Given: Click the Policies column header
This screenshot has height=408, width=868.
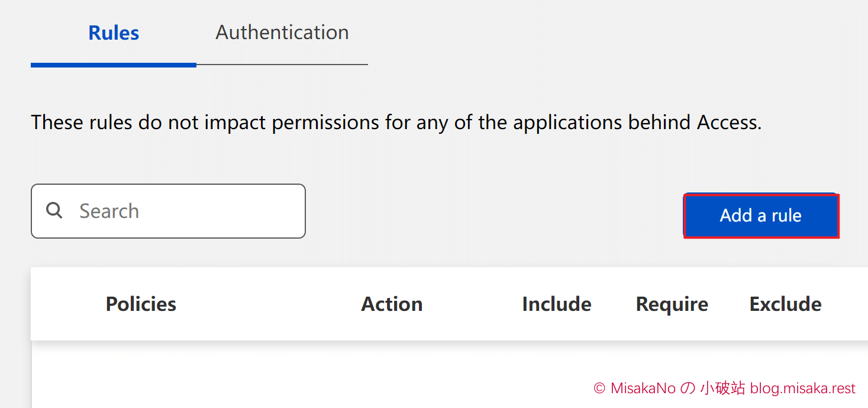Looking at the screenshot, I should click(140, 304).
